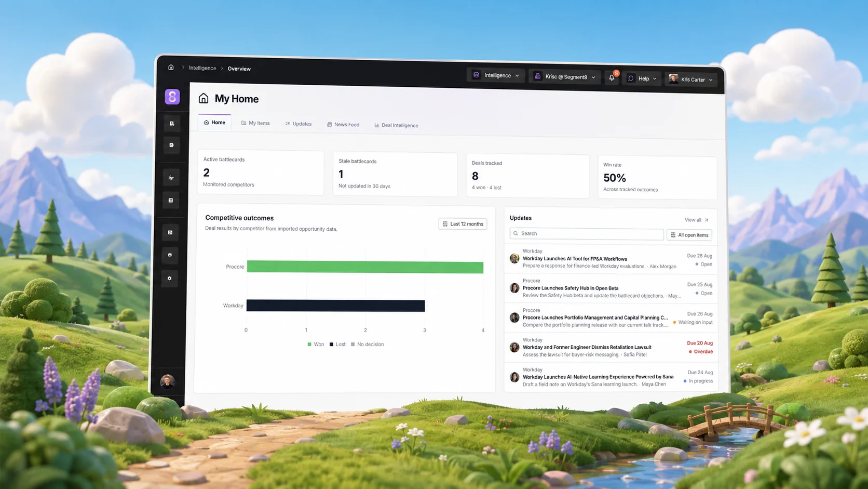Open the notifications bell icon

pos(612,77)
